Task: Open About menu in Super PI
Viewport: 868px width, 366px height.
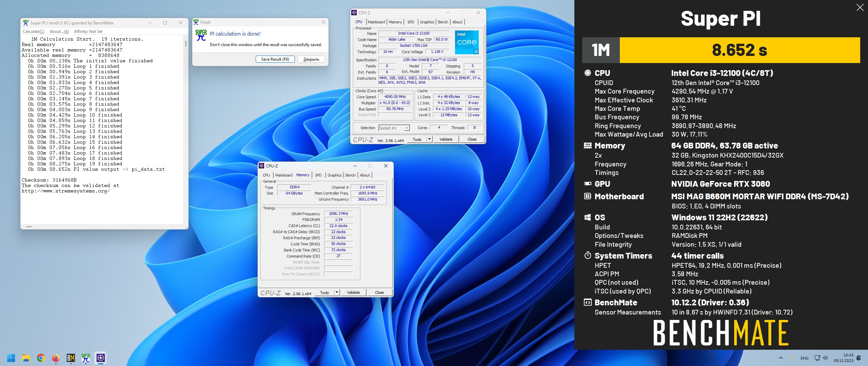Action: pos(59,32)
